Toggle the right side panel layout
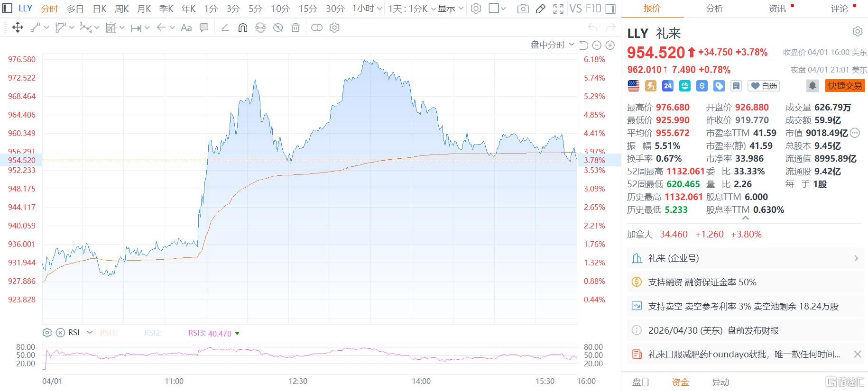Screen dimensions: 868x391 coord(611,9)
